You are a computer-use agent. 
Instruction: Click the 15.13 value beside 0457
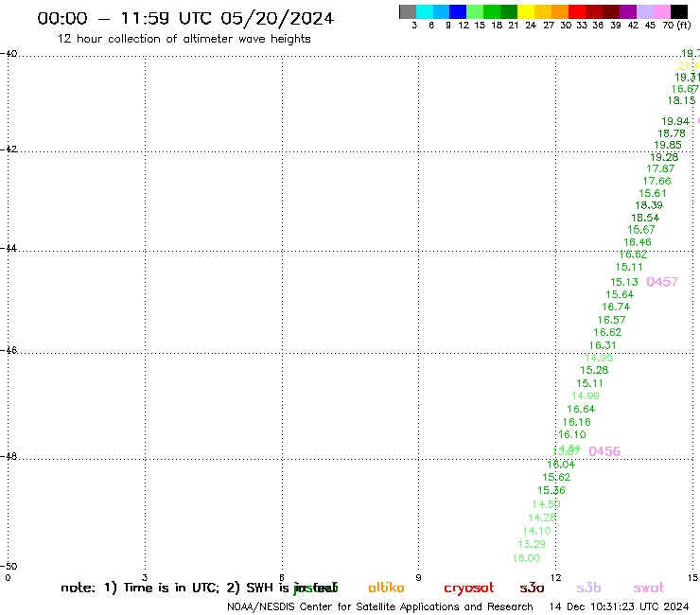pyautogui.click(x=624, y=282)
